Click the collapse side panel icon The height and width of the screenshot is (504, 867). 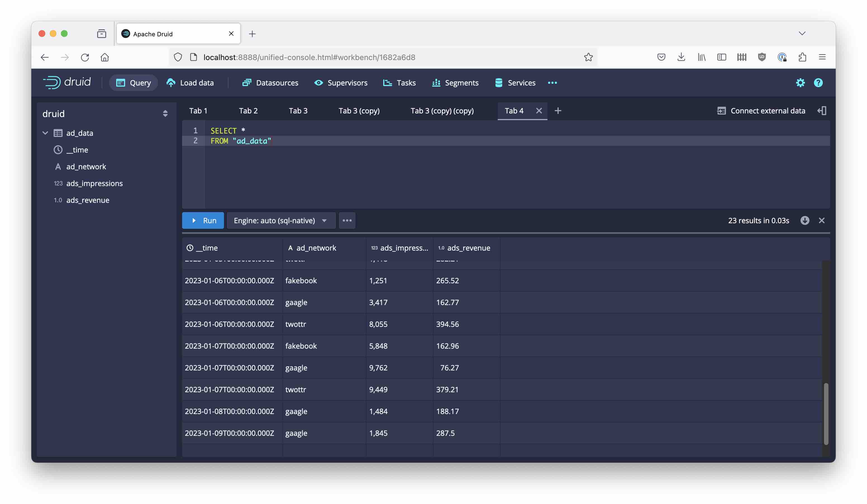(821, 110)
